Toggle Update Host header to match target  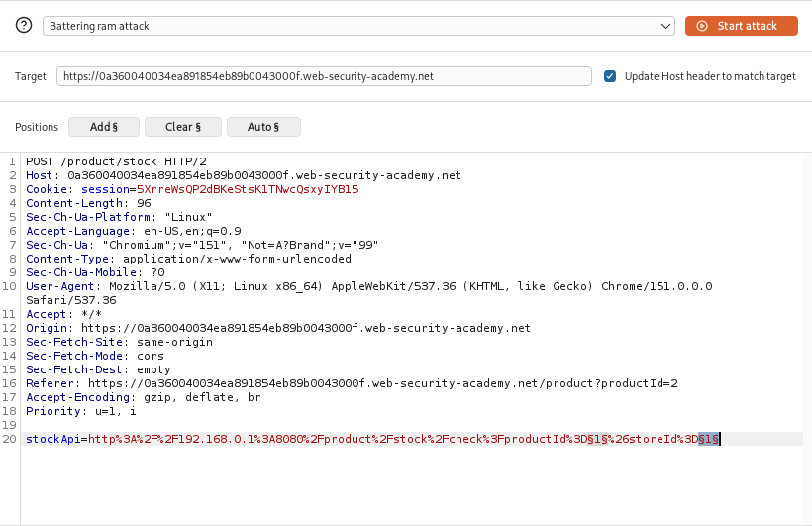point(610,76)
